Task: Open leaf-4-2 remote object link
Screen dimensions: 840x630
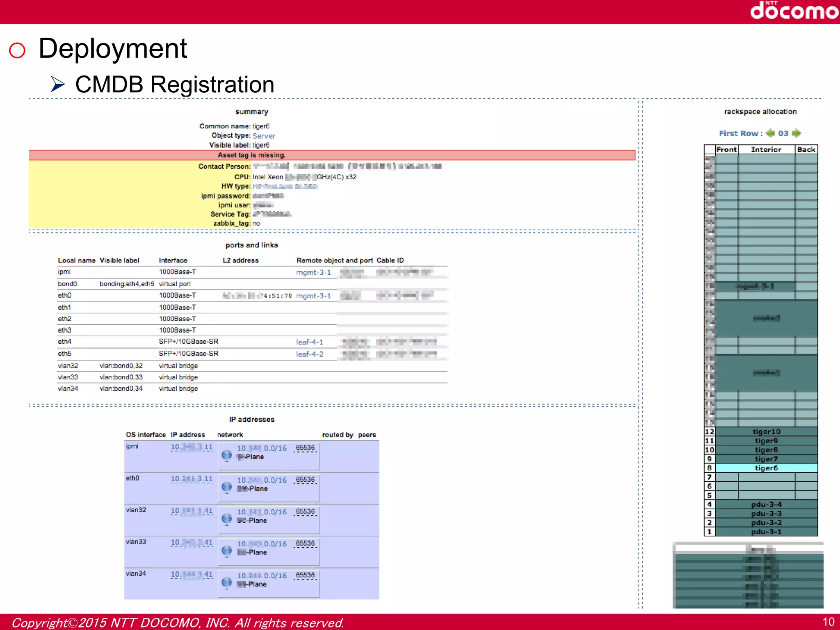Action: (310, 354)
